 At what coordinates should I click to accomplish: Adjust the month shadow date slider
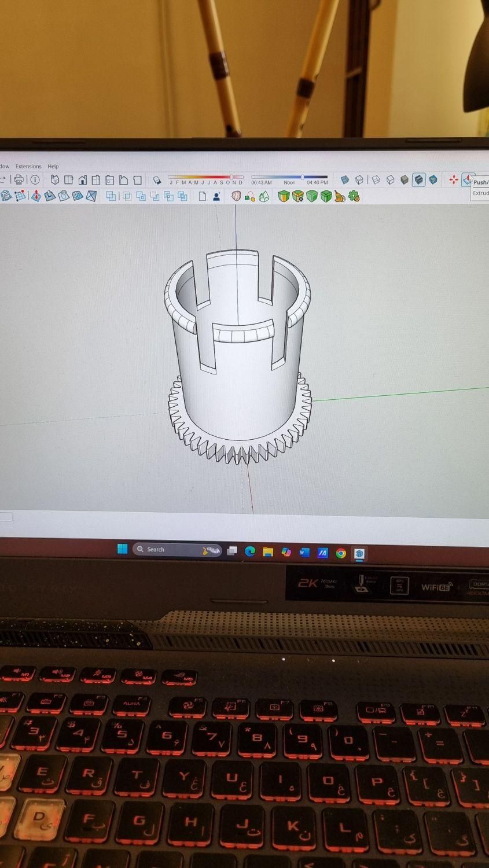click(x=231, y=177)
